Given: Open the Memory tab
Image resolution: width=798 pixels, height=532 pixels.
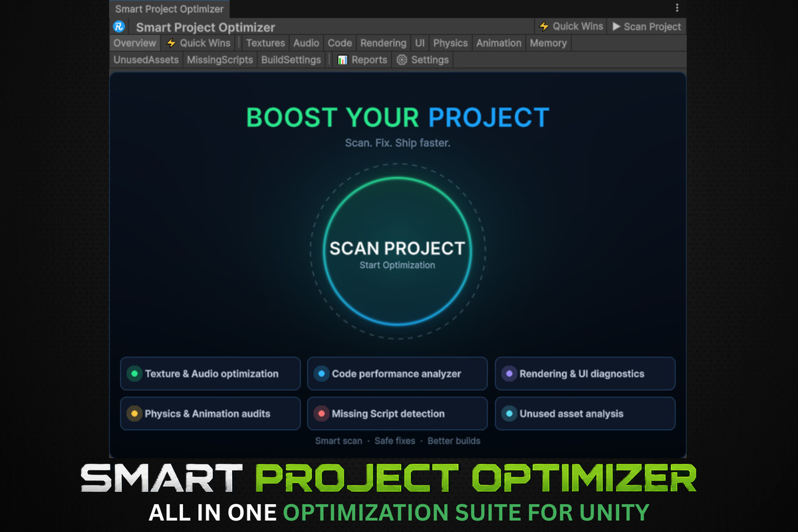Looking at the screenshot, I should (549, 43).
